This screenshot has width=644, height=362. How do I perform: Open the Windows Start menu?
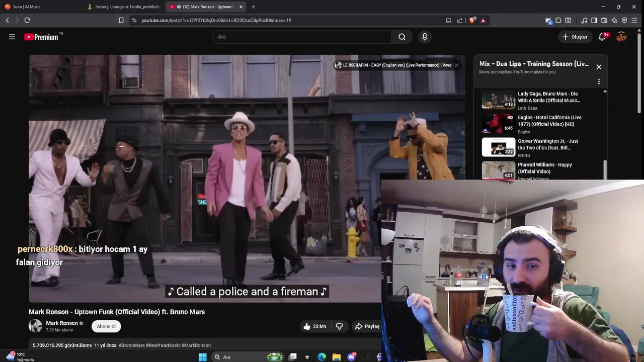202,357
